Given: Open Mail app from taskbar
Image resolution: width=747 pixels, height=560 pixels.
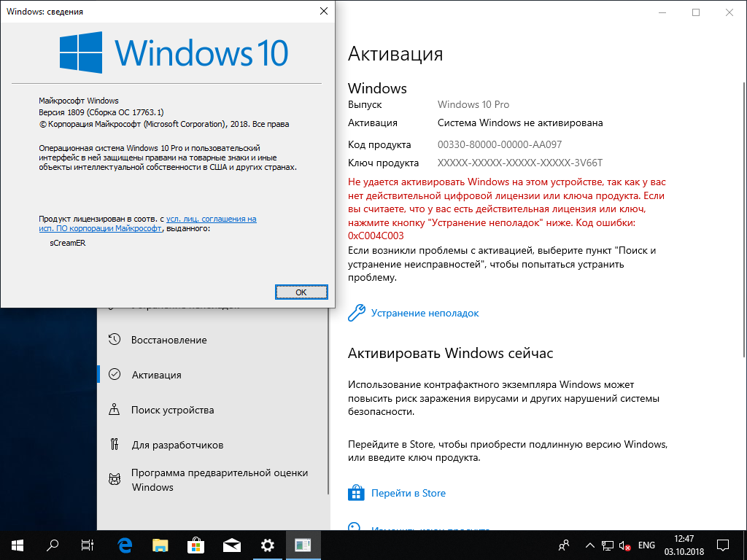Looking at the screenshot, I should (231, 545).
